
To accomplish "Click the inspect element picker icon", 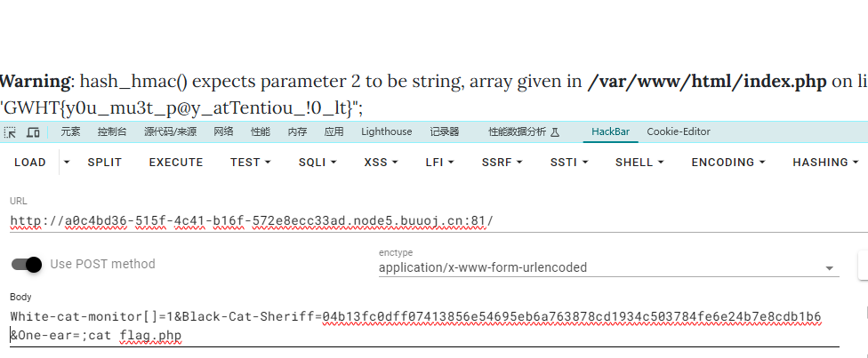I will tap(11, 132).
